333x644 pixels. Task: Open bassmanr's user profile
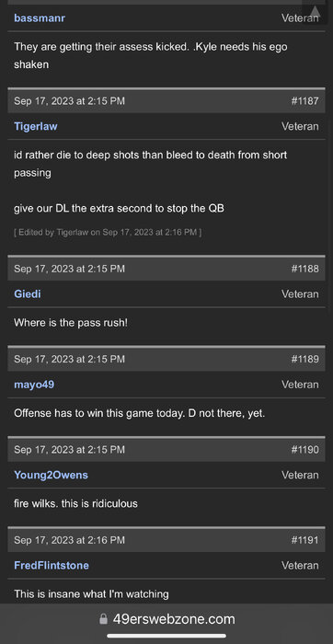coord(40,18)
